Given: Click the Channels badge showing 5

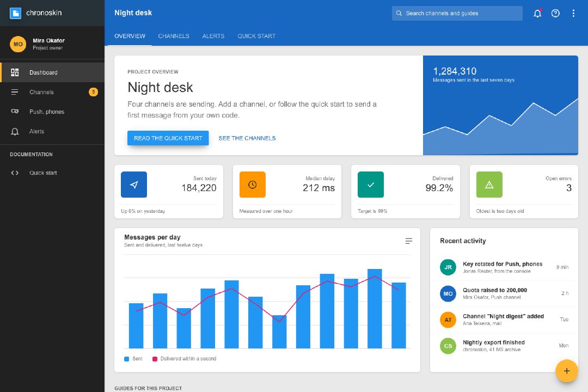Looking at the screenshot, I should tap(94, 92).
